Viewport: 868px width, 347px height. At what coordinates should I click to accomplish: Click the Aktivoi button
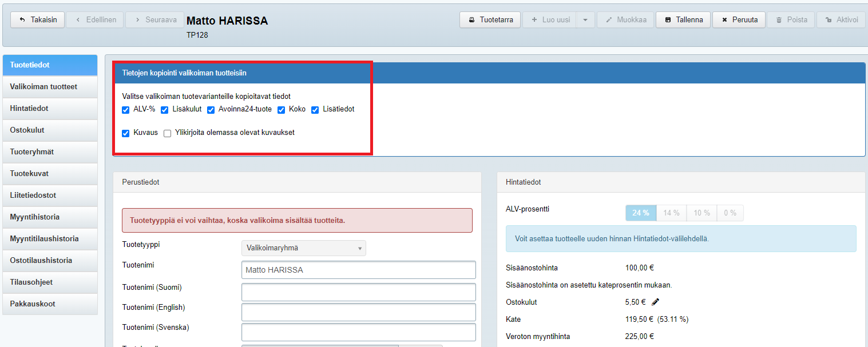841,19
